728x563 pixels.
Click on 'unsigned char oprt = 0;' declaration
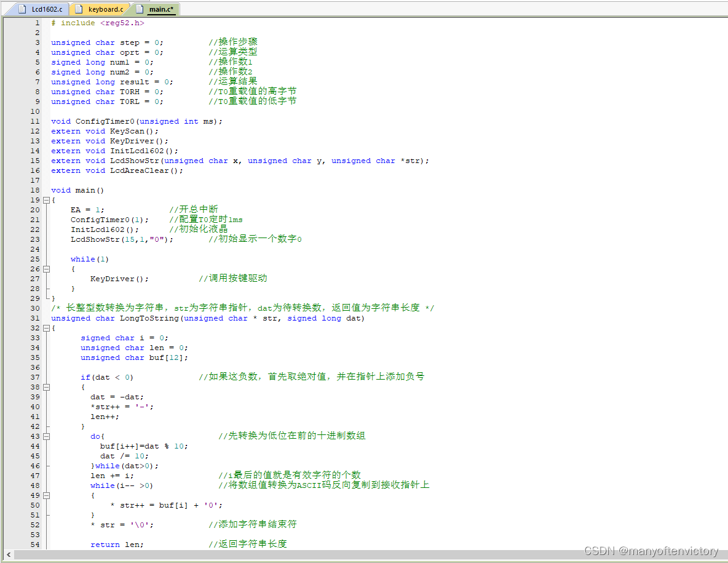click(107, 52)
